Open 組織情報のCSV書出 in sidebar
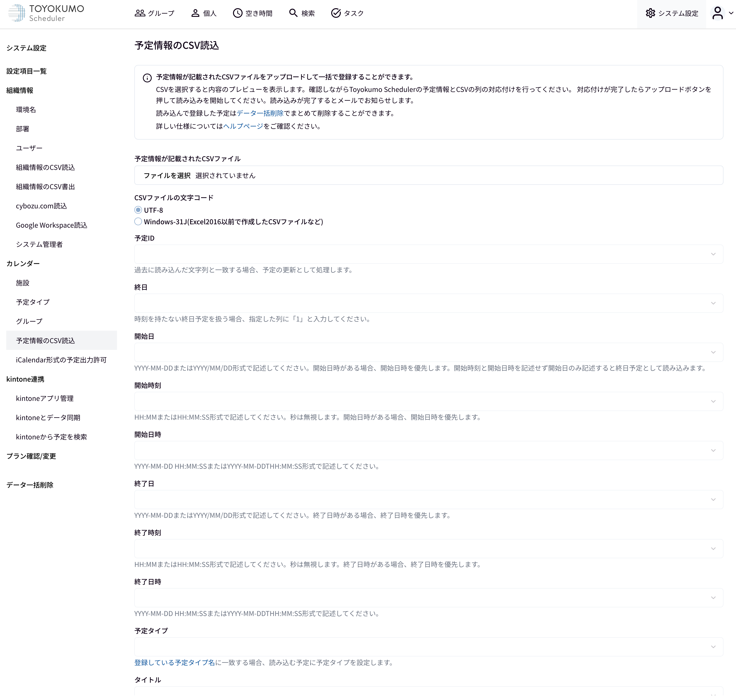The height and width of the screenshot is (700, 736). tap(45, 186)
